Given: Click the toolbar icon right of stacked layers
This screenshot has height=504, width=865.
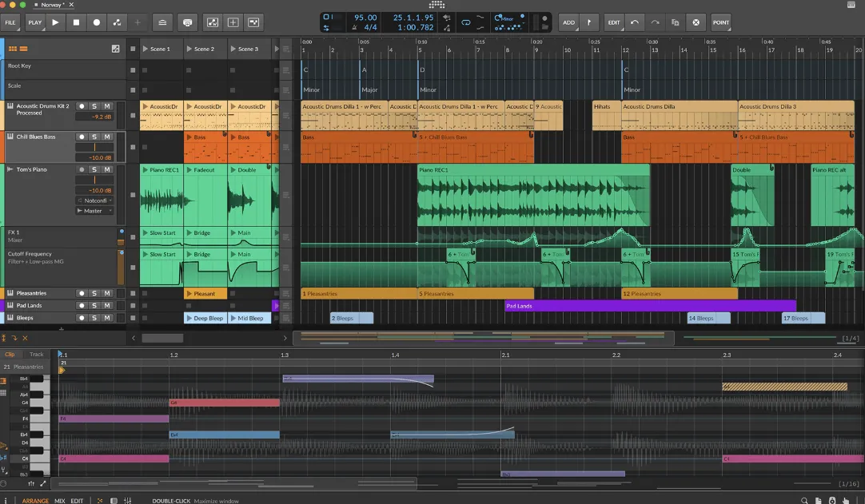Looking at the screenshot, I should pyautogui.click(x=188, y=22).
